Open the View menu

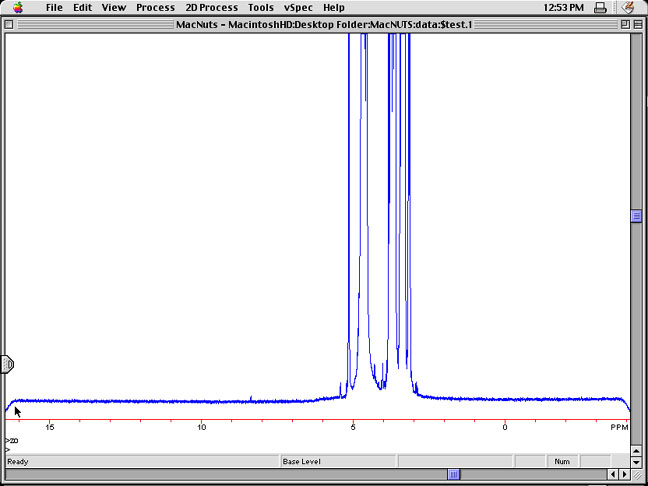coord(114,7)
